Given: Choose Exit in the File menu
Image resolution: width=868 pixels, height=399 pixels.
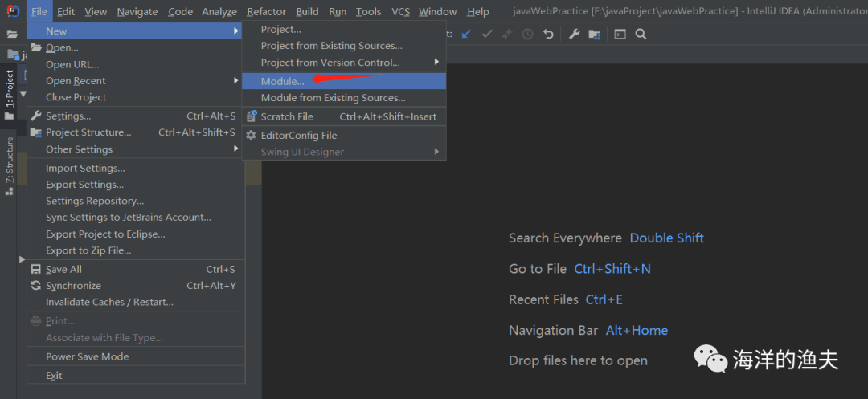Looking at the screenshot, I should click(136, 376).
